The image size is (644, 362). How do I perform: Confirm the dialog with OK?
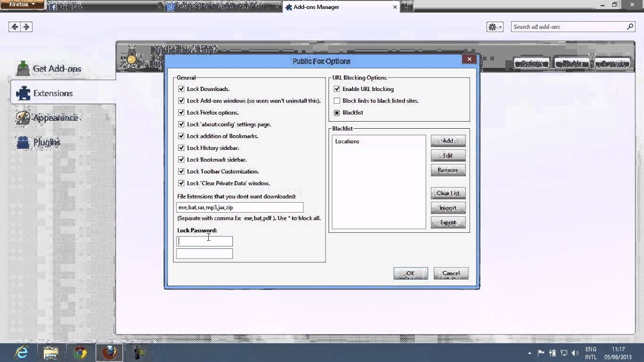click(x=411, y=274)
